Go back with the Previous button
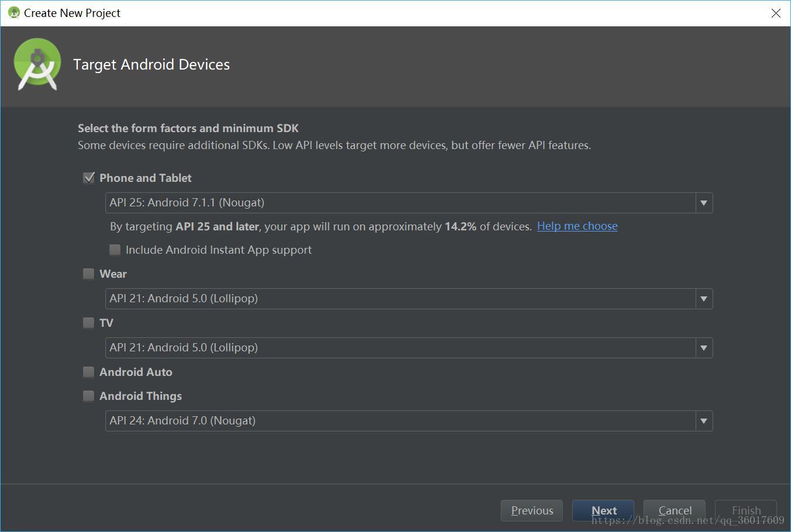The width and height of the screenshot is (791, 532). [x=531, y=510]
